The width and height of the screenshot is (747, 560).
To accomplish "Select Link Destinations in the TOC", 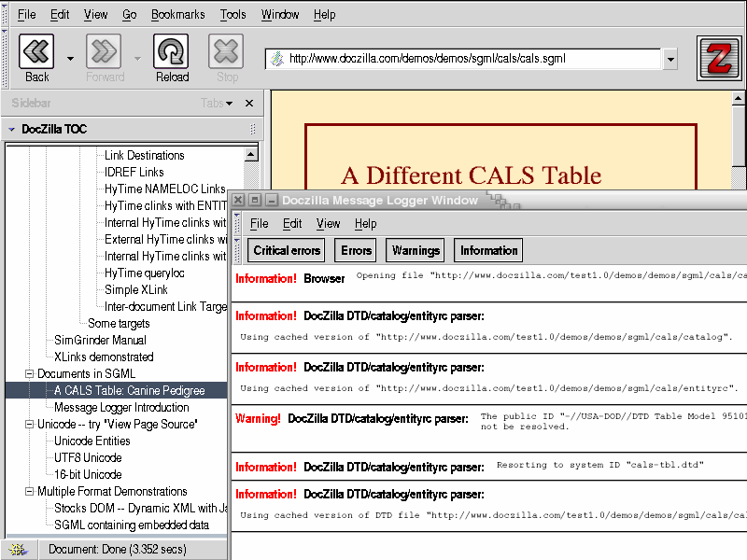I will click(145, 155).
